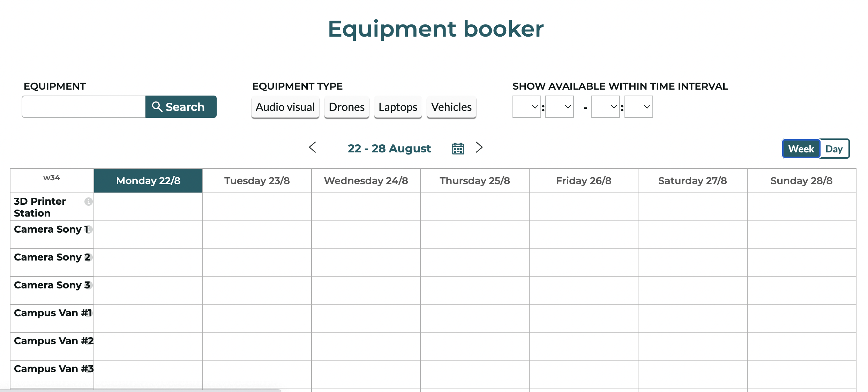Book 3D Printer Station on Monday 22/8
The width and height of the screenshot is (868, 392).
tap(148, 207)
